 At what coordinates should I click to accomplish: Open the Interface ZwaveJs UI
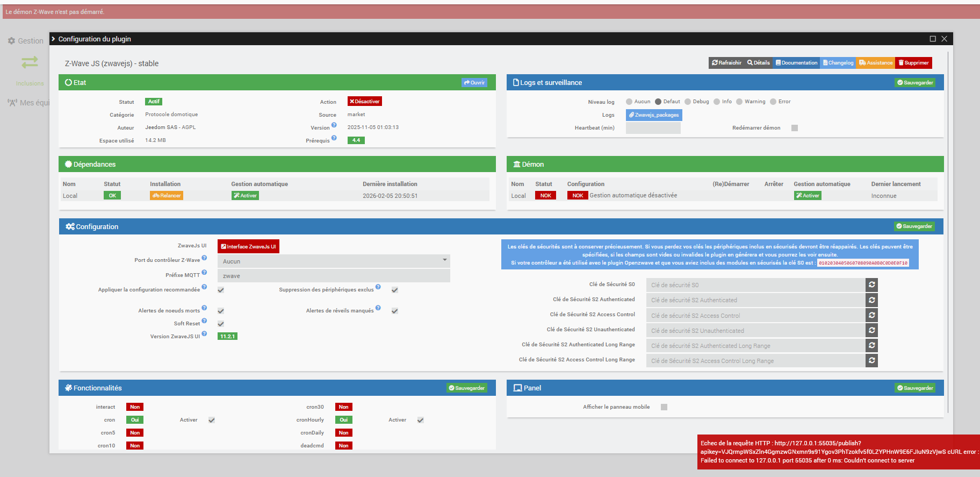pos(248,246)
